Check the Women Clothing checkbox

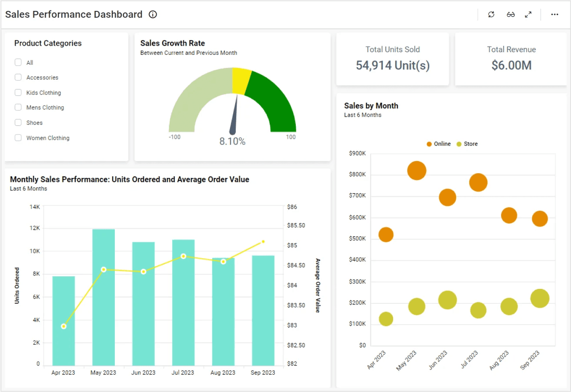pyautogui.click(x=18, y=137)
